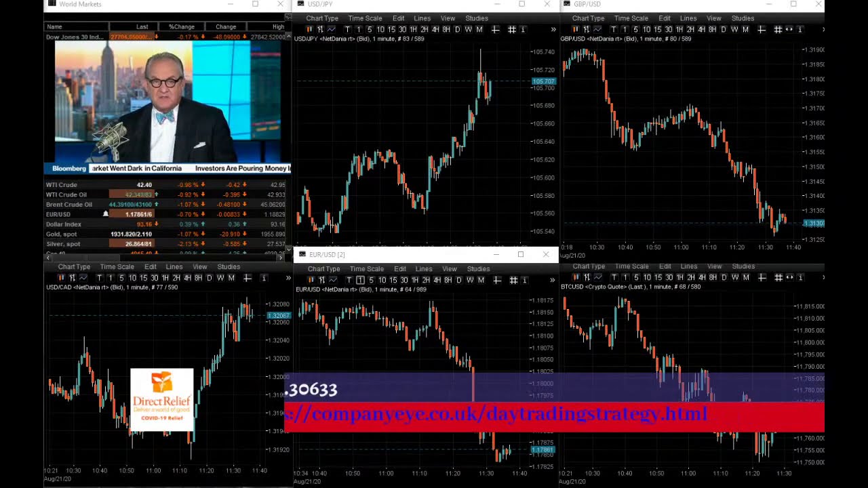Click alert bell on EUR/USD row

105,214
